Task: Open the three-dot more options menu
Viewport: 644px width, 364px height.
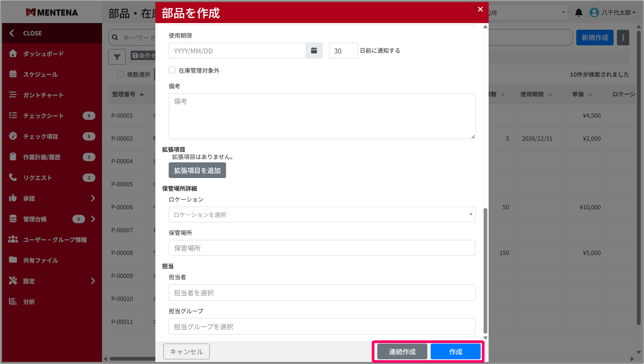Action: coord(623,37)
